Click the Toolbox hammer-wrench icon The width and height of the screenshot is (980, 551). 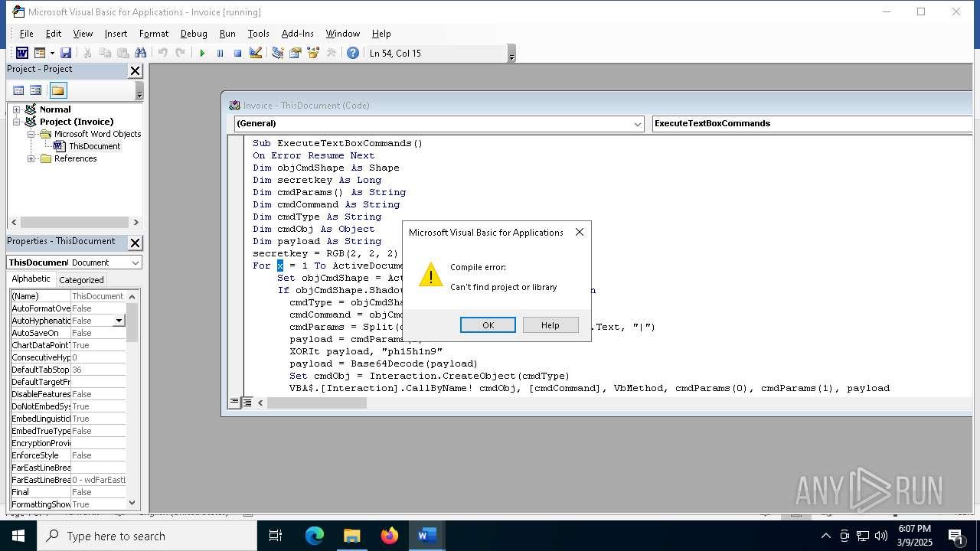coord(331,53)
